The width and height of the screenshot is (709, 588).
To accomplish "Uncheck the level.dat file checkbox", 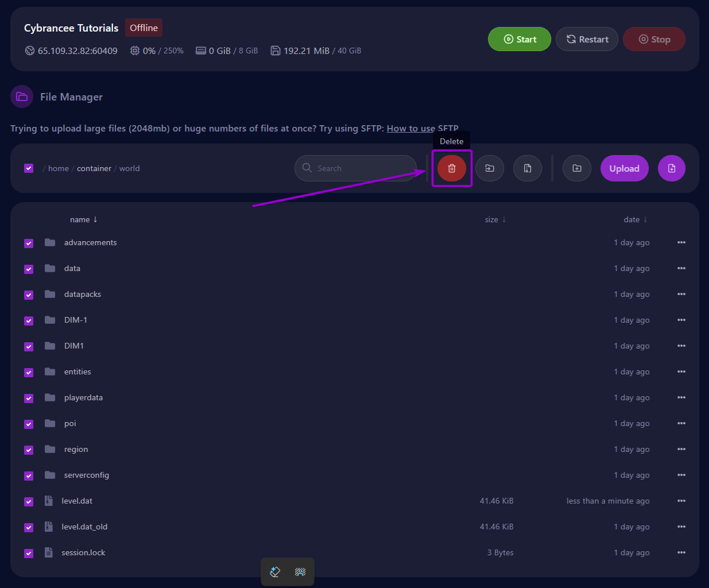I will (x=29, y=501).
